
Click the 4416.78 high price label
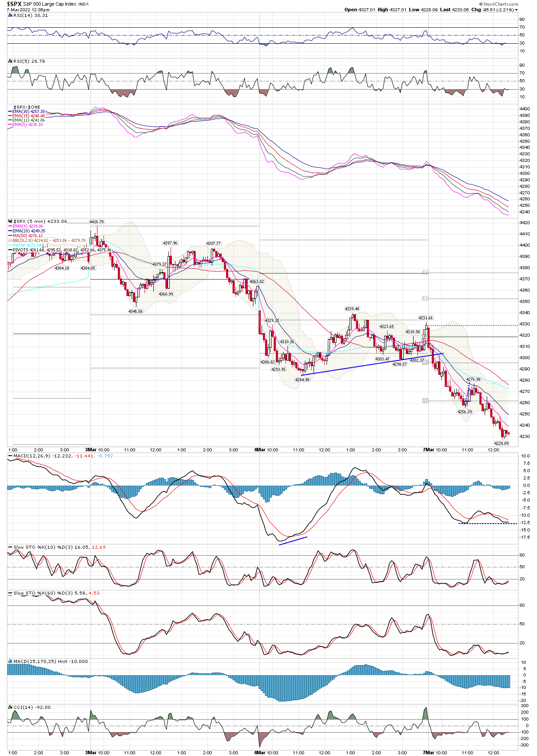pos(97,222)
